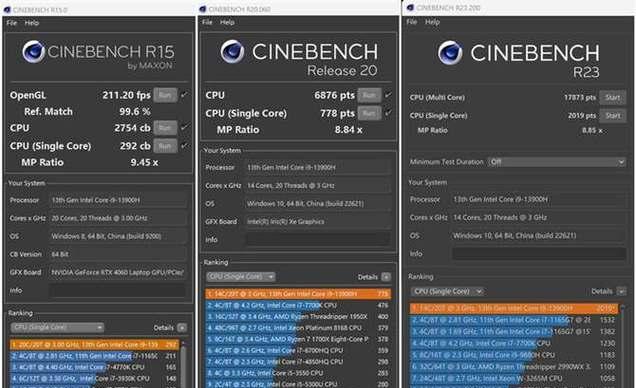This screenshot has height=388, width=636.
Task: Select Core i7-4850HQ row in R20 ranking
Action: click(298, 362)
